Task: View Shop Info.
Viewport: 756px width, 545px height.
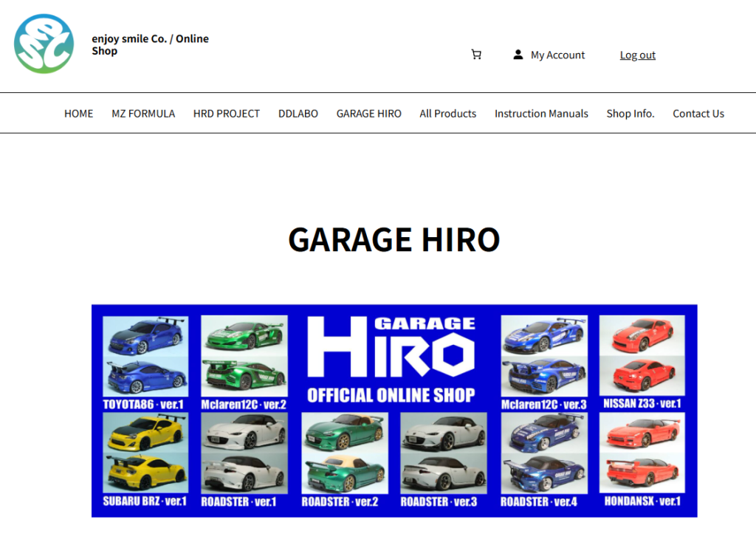Action: coord(630,113)
